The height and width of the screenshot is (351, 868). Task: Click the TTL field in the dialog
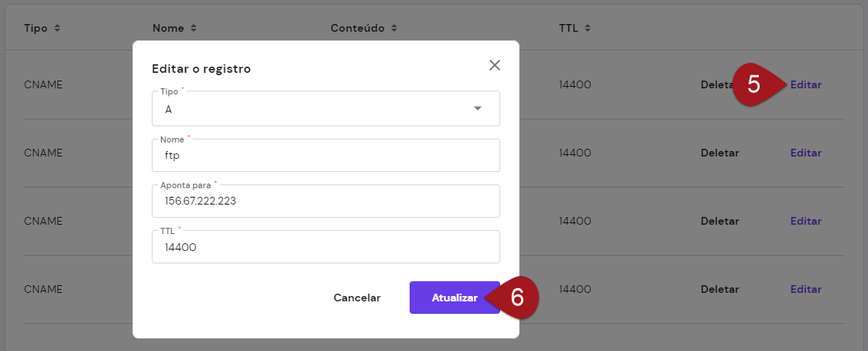325,247
